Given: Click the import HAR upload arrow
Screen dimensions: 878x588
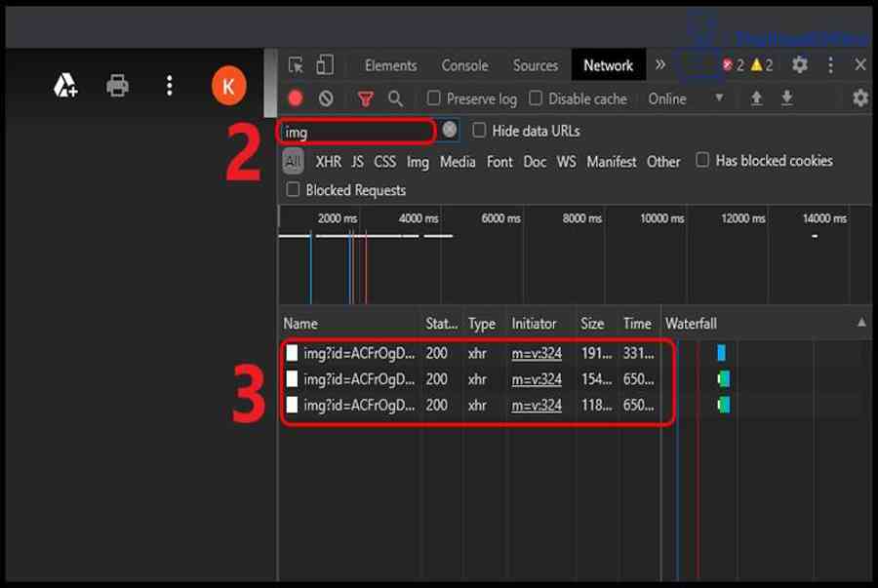Looking at the screenshot, I should [x=756, y=98].
